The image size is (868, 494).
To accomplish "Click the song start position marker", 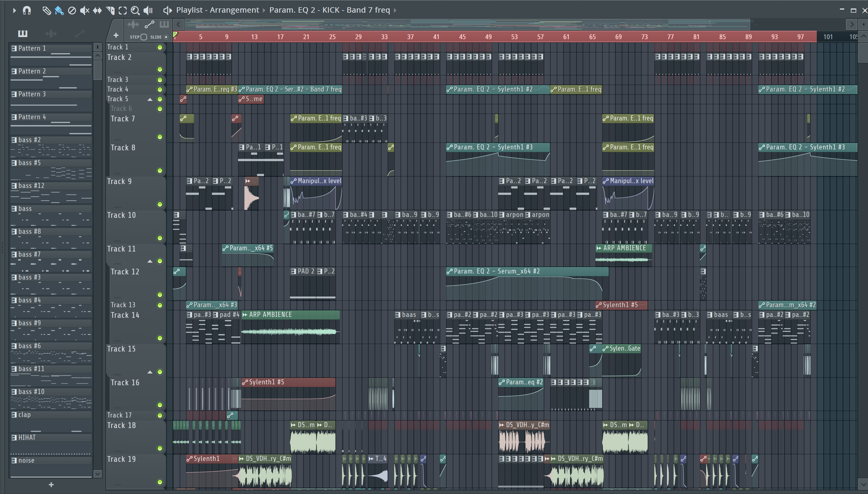I will pos(175,35).
